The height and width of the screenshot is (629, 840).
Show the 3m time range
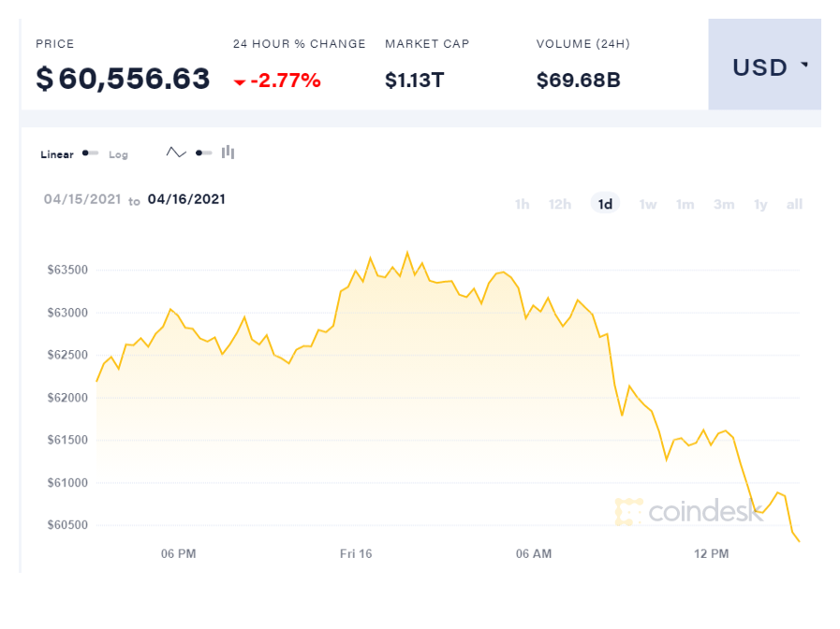tap(724, 204)
